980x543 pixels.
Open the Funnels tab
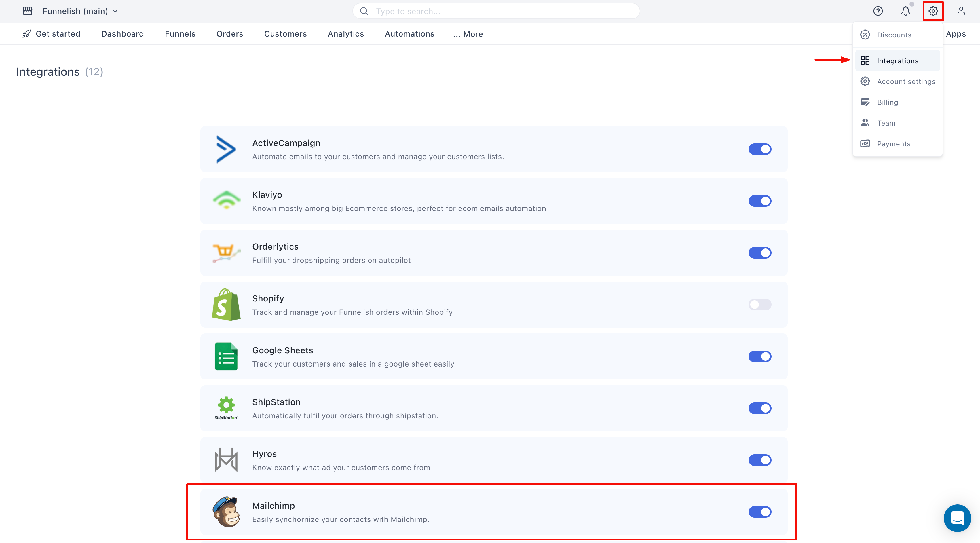180,34
